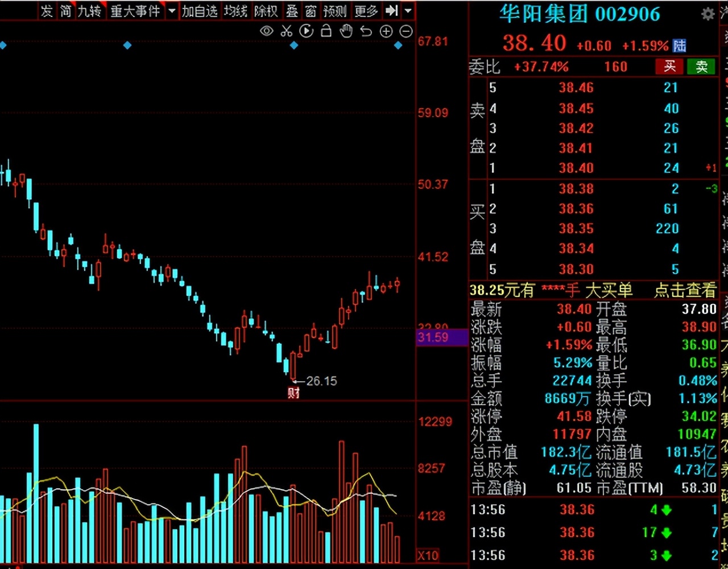Viewport: 728px width, 569px height.
Task: Click the 市盈(静) value 61.05
Action: point(574,488)
